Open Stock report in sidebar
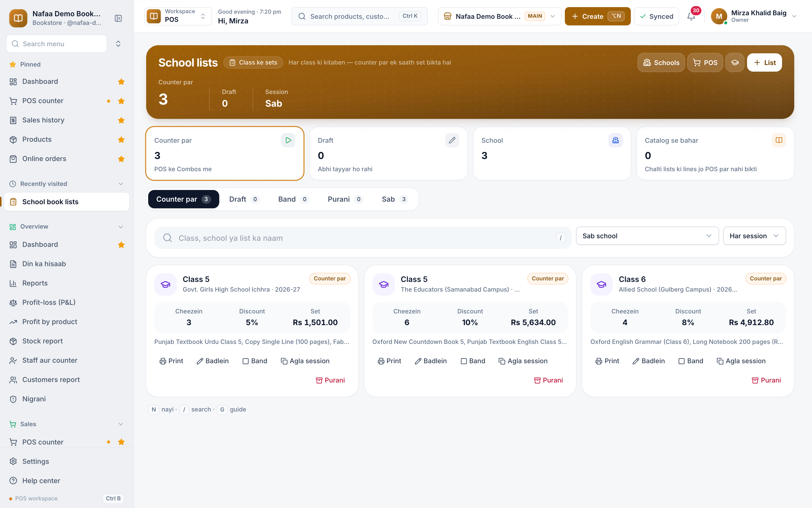Viewport: 812px width, 508px height. click(67, 341)
